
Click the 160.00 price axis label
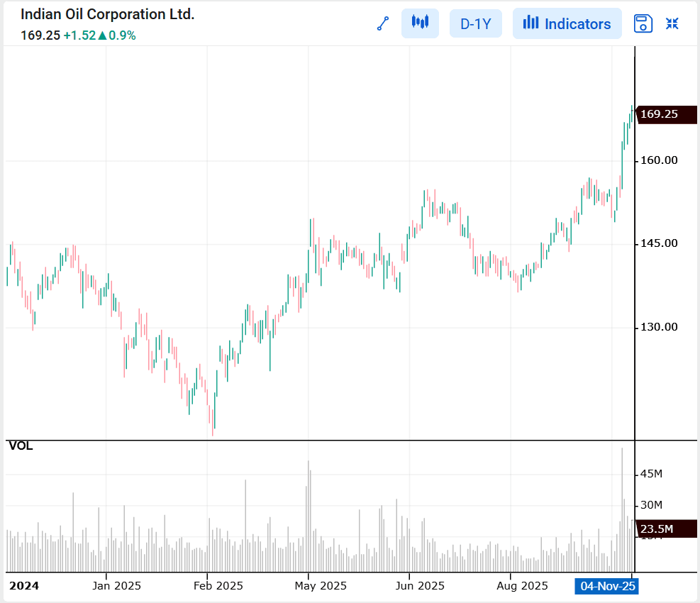coord(659,160)
